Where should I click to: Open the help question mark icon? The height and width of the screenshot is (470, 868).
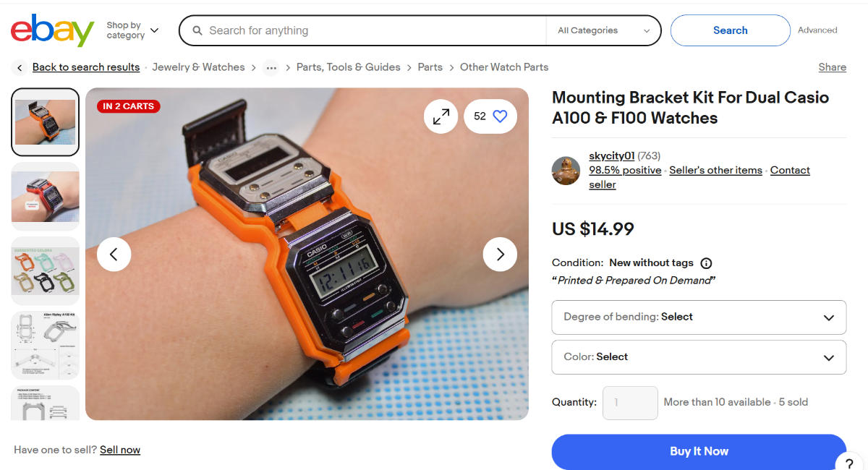pyautogui.click(x=849, y=464)
